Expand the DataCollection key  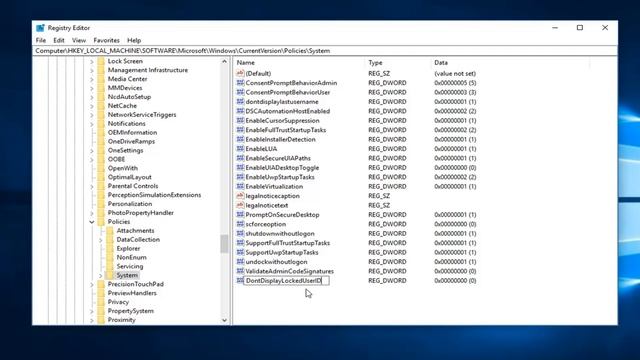pos(100,240)
